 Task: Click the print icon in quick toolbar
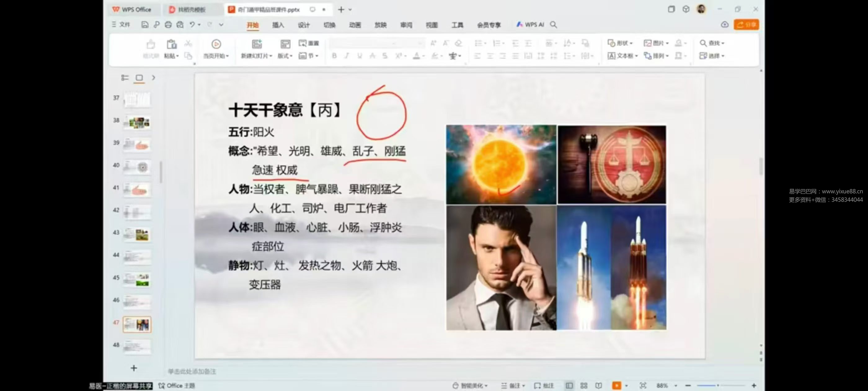pyautogui.click(x=168, y=25)
